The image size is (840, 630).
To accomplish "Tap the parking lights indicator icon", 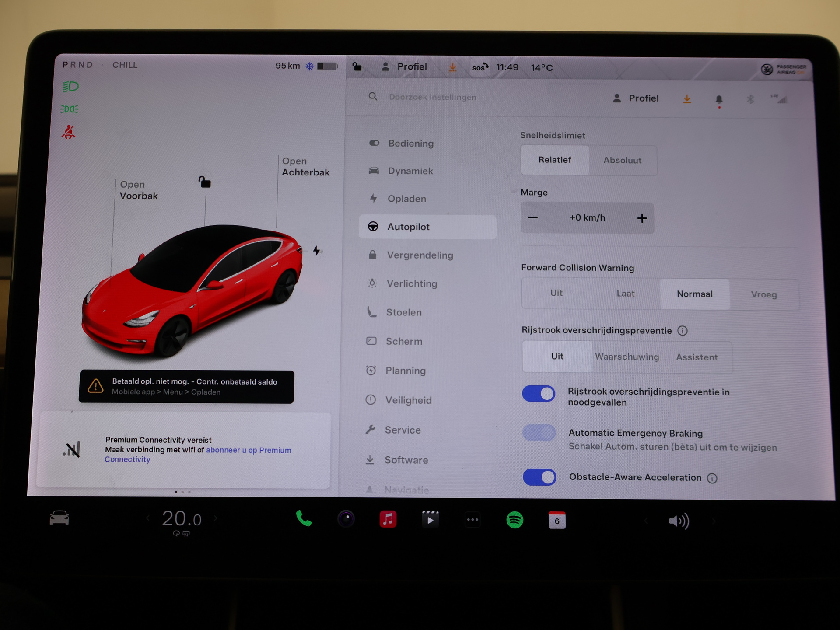I will [69, 109].
